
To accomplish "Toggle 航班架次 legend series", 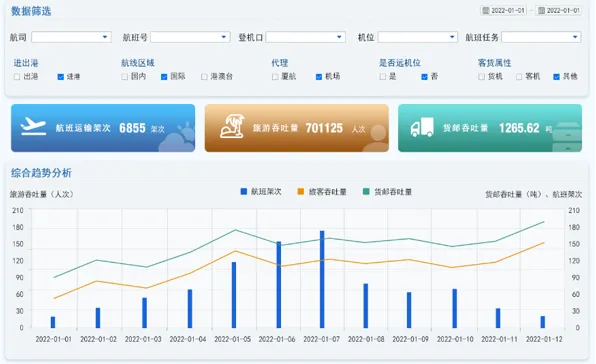I will [261, 191].
